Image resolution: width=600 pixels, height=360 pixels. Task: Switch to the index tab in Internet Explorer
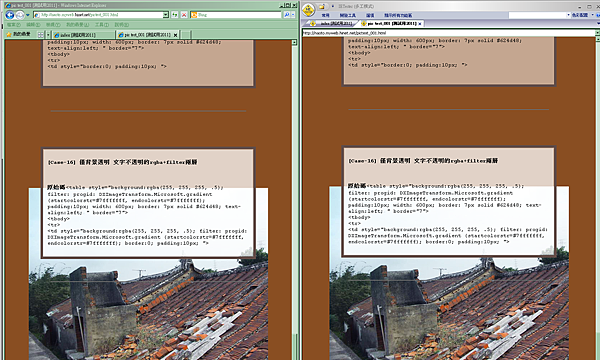tap(83, 35)
